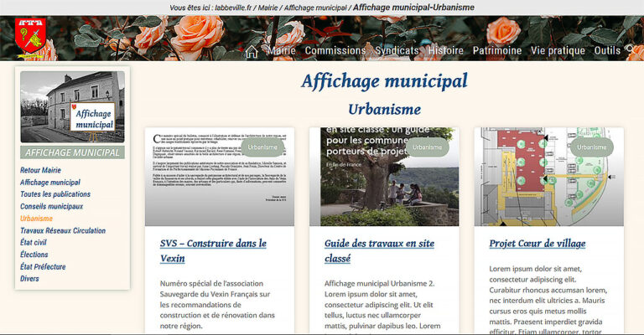Click the text document card thumbnail
Screen dimensions: 644x335
pyautogui.click(x=220, y=177)
